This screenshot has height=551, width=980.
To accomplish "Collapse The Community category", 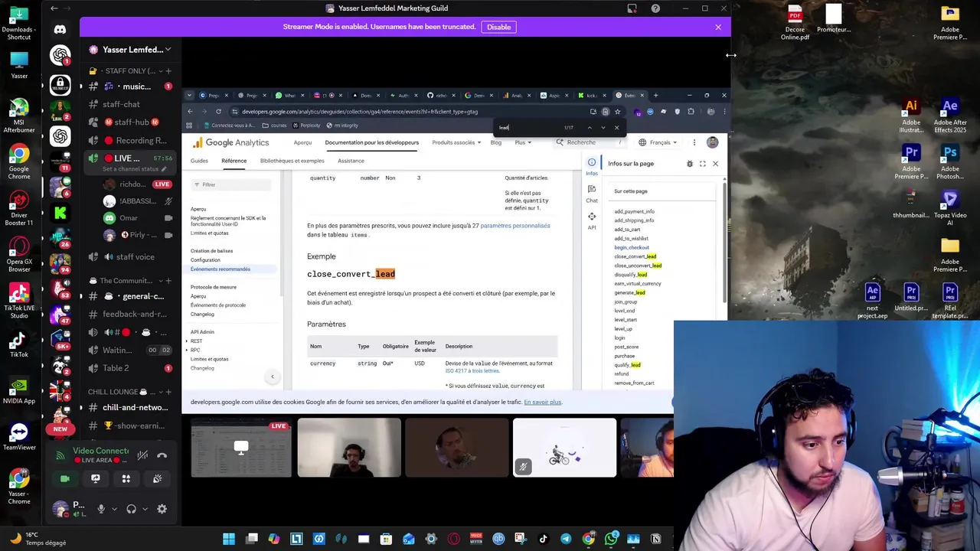I will tap(126, 281).
